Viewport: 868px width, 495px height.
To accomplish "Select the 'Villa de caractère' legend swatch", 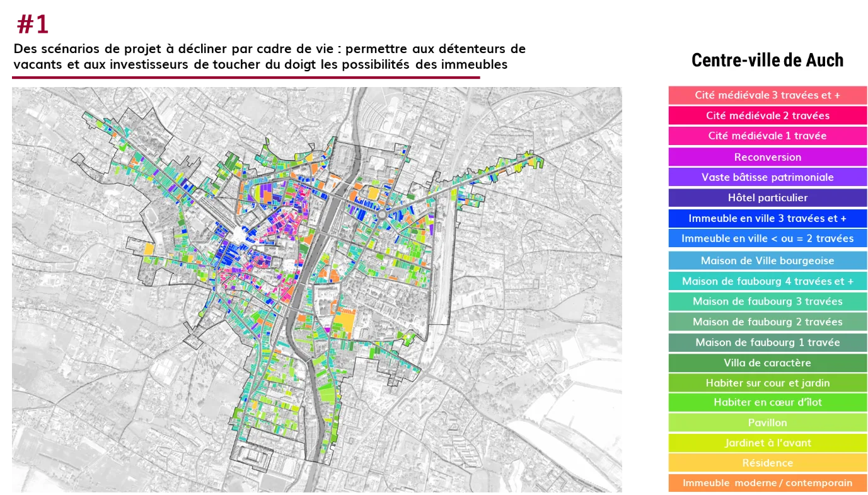I will tap(767, 363).
